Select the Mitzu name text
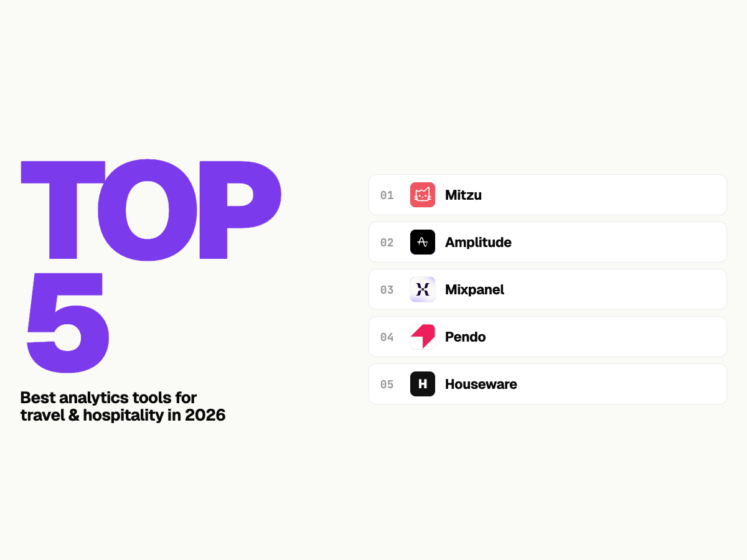The width and height of the screenshot is (747, 560). [x=463, y=195]
